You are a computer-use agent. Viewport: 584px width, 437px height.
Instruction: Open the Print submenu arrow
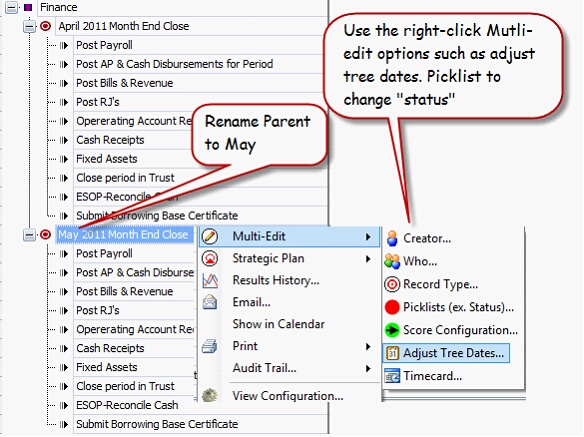coord(368,346)
